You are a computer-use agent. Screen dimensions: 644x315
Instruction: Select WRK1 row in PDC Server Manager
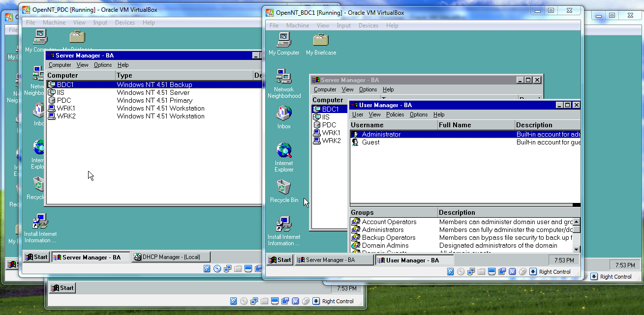(154, 108)
